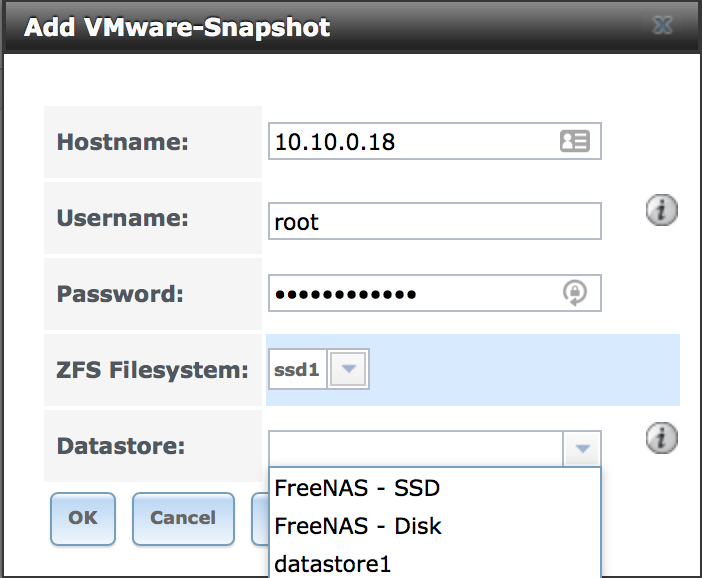Image resolution: width=702 pixels, height=578 pixels.
Task: Open the info icon beside Datastore
Action: tap(662, 438)
